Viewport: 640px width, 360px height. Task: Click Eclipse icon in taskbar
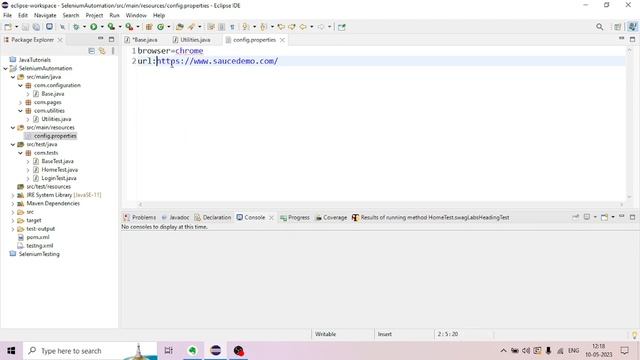216,350
